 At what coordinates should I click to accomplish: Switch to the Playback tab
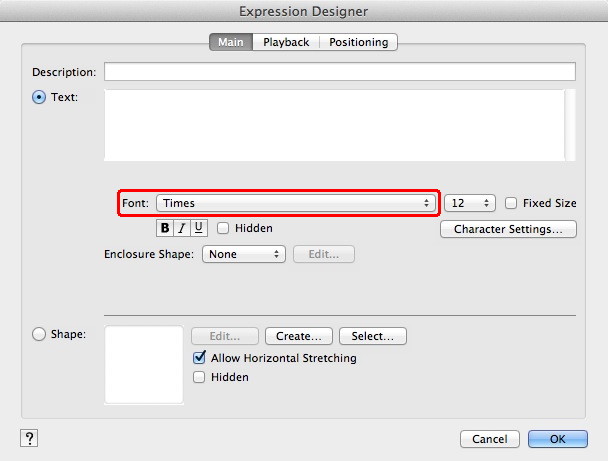pos(286,42)
